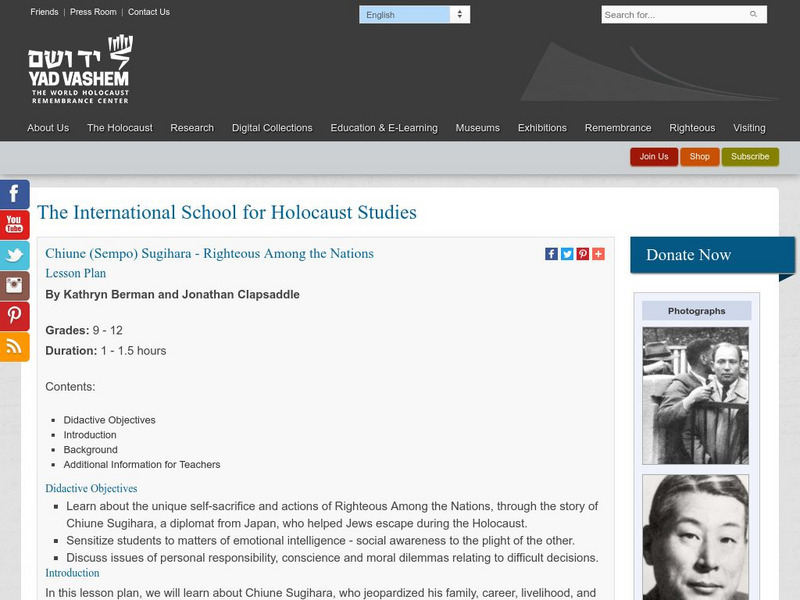Click the orange plus more-sharing icon

point(598,254)
